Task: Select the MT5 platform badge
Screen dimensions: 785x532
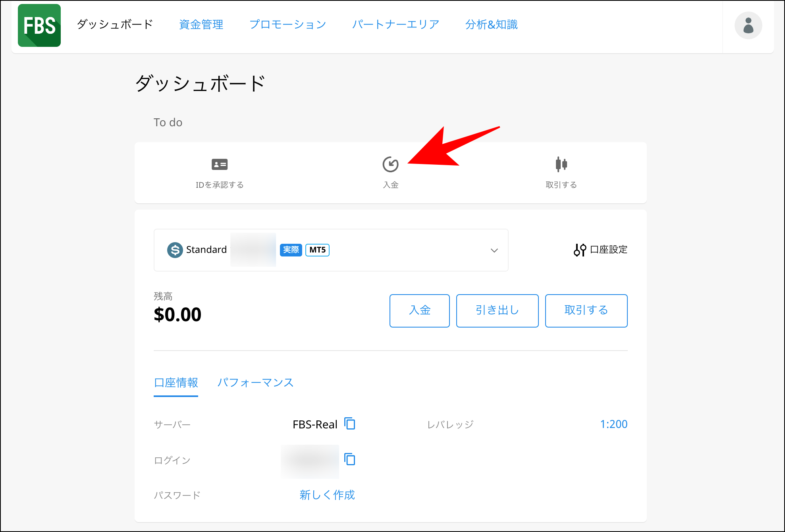Action: pos(317,250)
